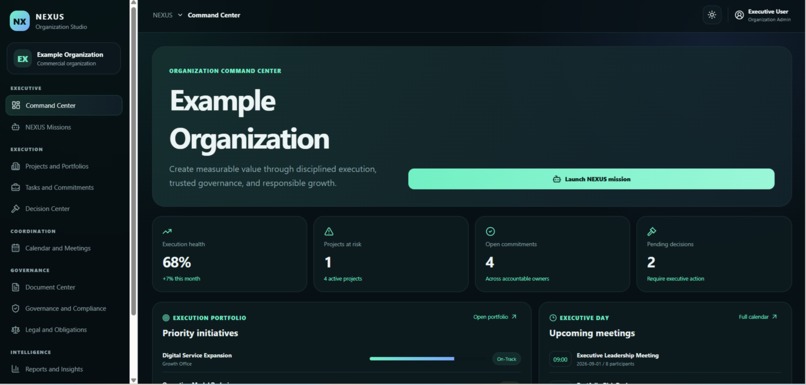Toggle the light/dark theme sun button
Screen dimensions: 806x385
pos(712,15)
